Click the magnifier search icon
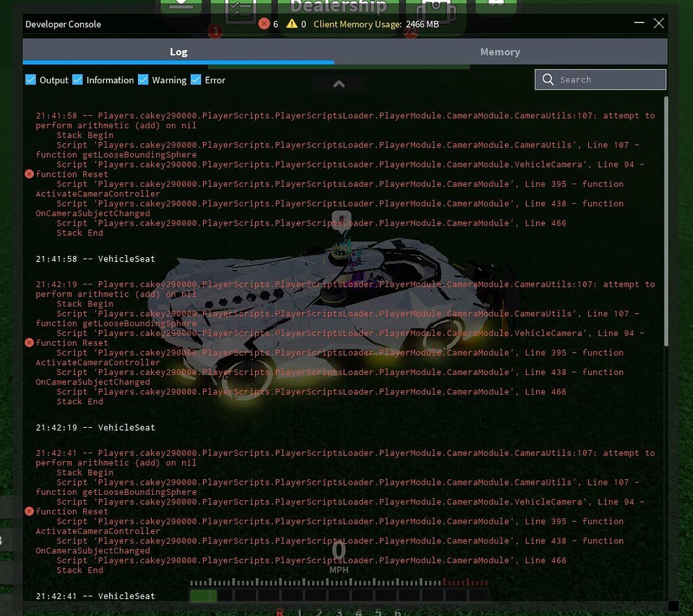Image resolution: width=693 pixels, height=616 pixels. point(548,80)
